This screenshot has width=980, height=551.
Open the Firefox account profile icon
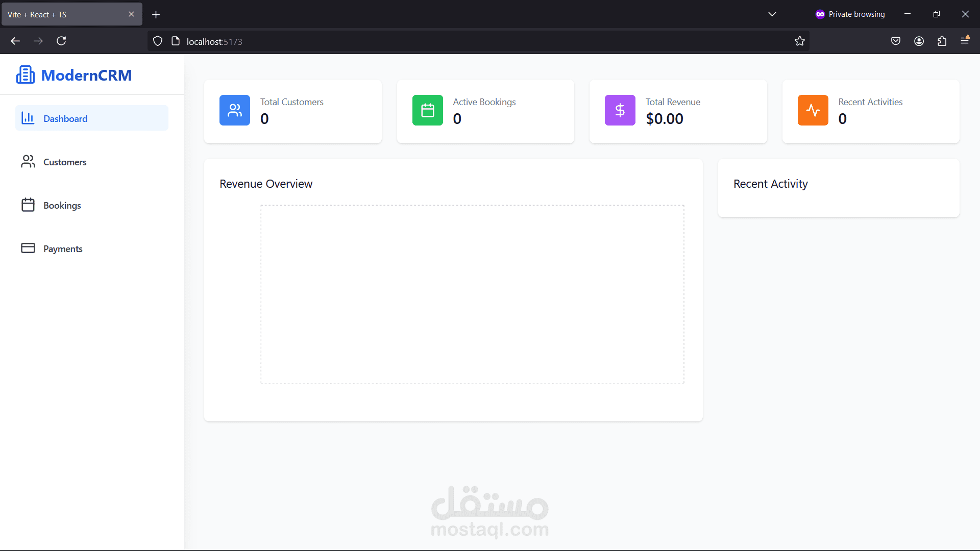pos(919,41)
